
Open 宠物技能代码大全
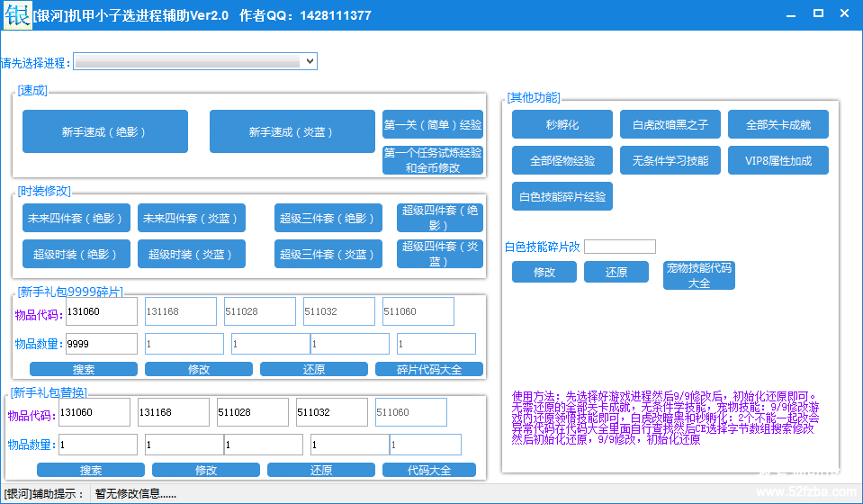coord(699,275)
